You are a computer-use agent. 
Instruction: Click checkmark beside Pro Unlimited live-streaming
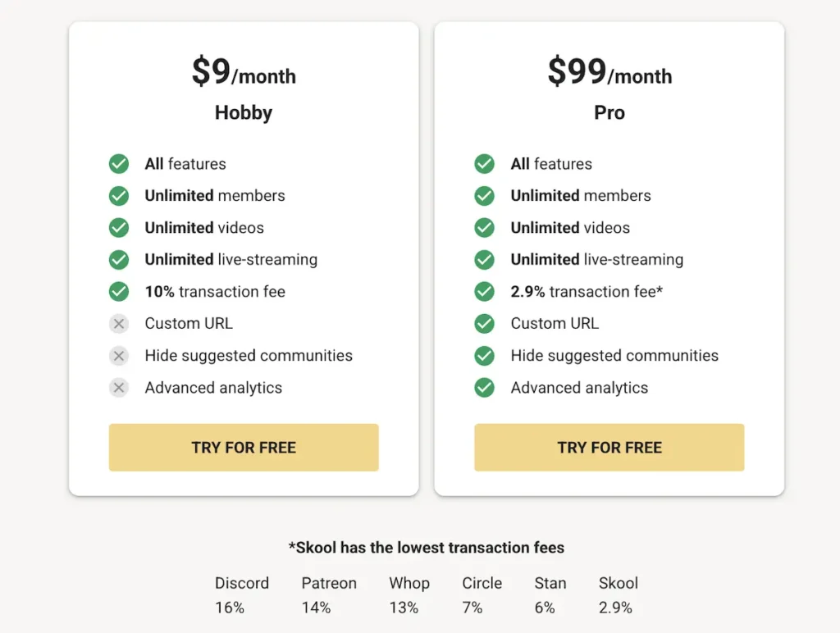485,260
